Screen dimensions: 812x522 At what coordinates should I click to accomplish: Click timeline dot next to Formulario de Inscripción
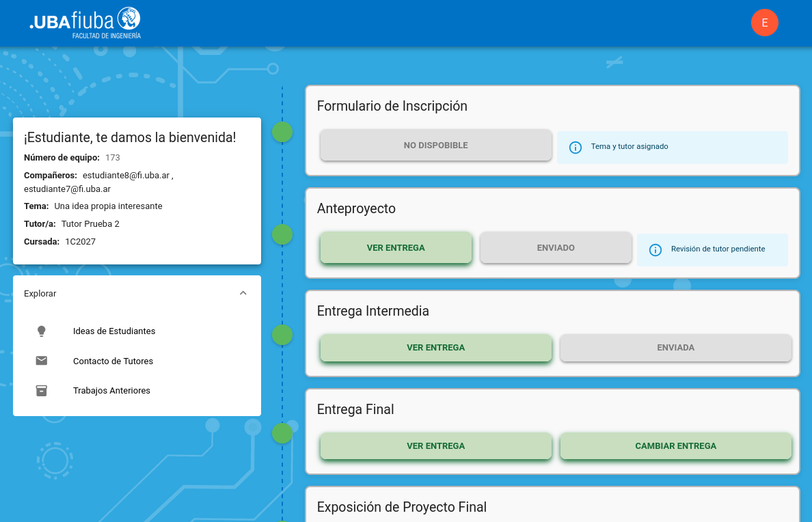pyautogui.click(x=282, y=132)
